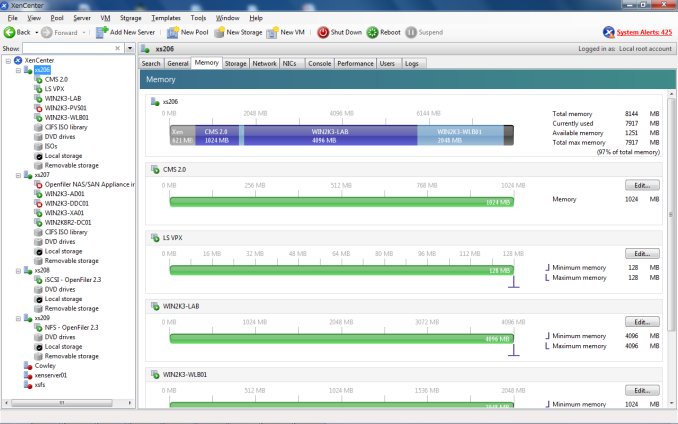Open the Window menu
Image resolution: width=678 pixels, height=424 pixels.
(227, 18)
